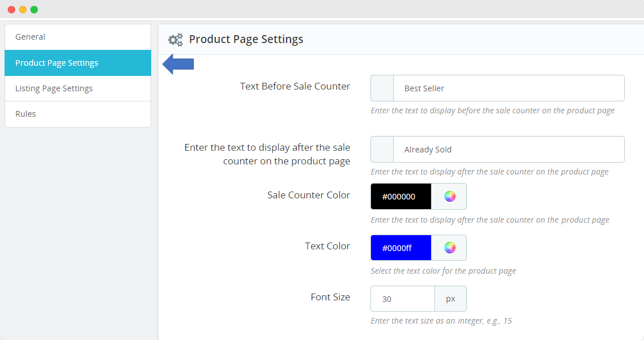Open the Rules section
Viewport: 644px width, 340px height.
pyautogui.click(x=78, y=114)
